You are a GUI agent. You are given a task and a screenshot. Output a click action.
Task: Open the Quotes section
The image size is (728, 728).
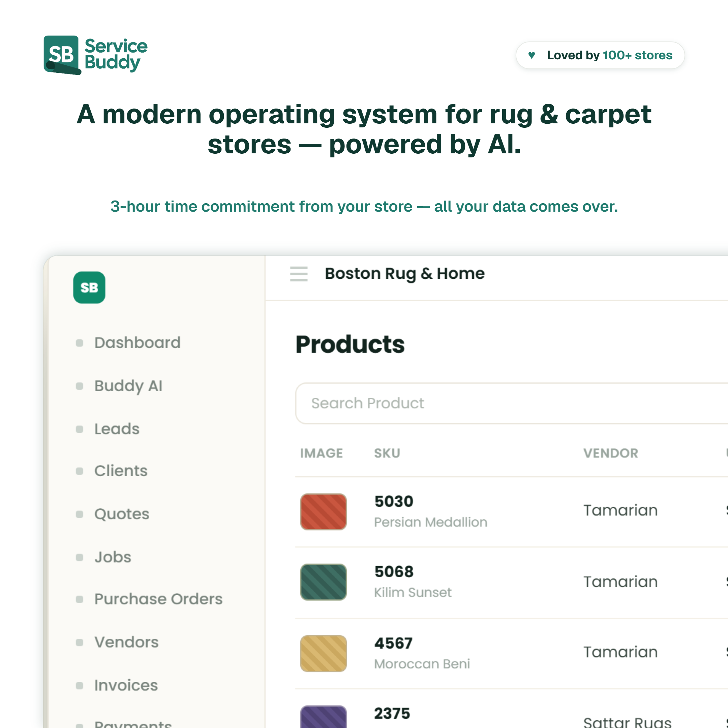122,514
